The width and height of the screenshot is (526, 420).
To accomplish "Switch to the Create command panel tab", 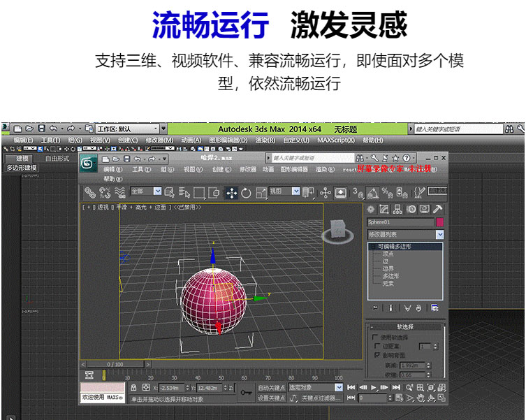I will [371, 209].
